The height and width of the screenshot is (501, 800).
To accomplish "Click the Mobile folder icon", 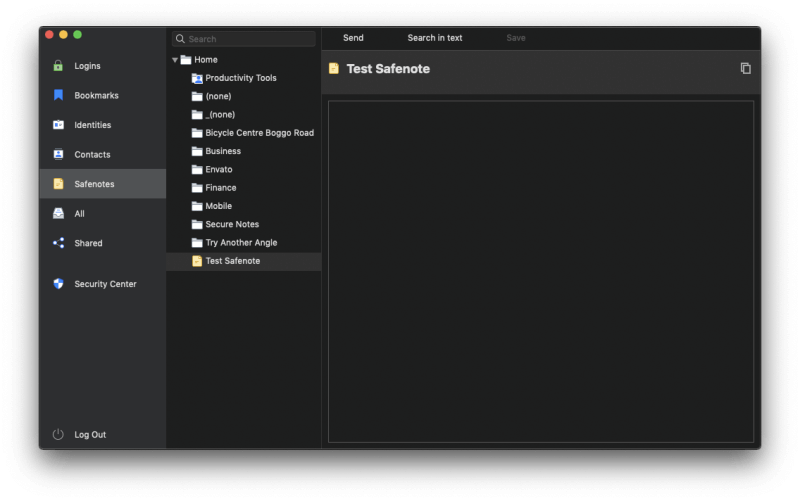I will click(x=197, y=206).
